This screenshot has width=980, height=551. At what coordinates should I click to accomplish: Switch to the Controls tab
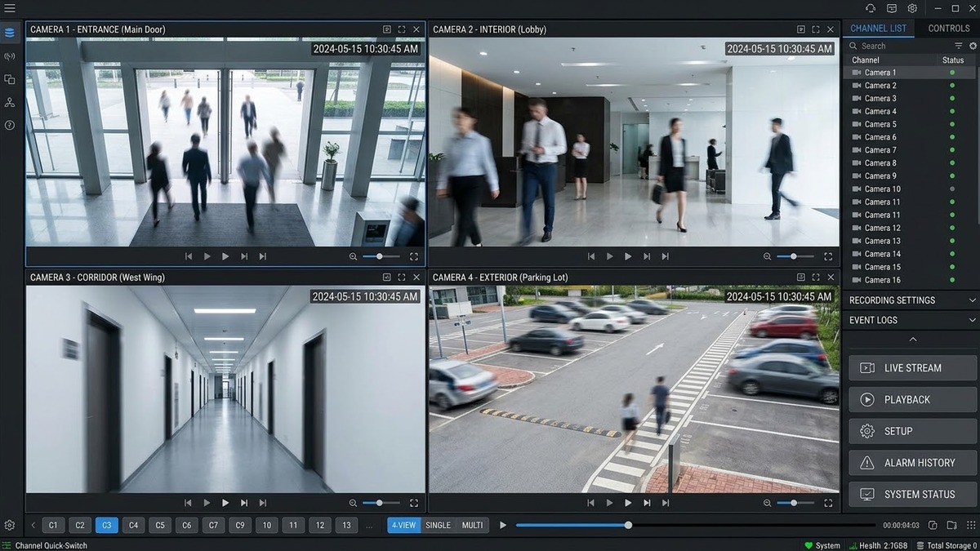(949, 28)
